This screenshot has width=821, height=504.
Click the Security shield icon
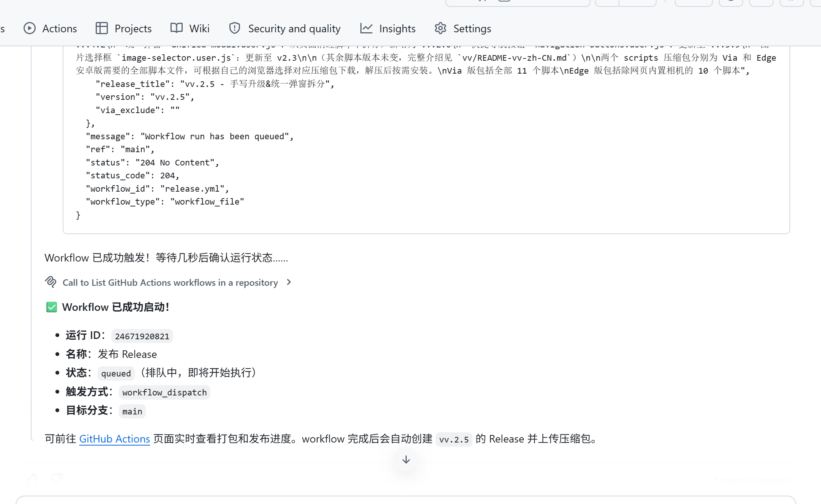[x=235, y=28]
